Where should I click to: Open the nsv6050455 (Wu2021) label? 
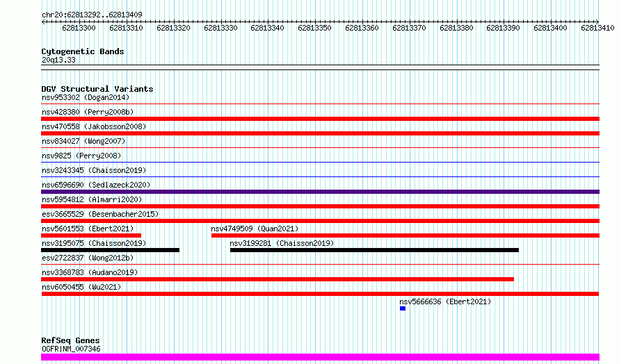(x=81, y=287)
